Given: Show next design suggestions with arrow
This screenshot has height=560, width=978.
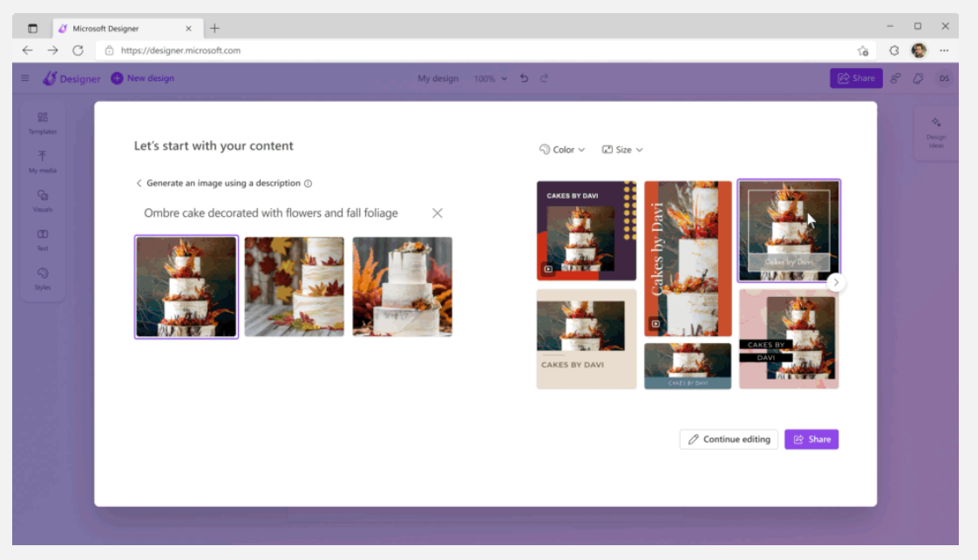Looking at the screenshot, I should tap(836, 282).
